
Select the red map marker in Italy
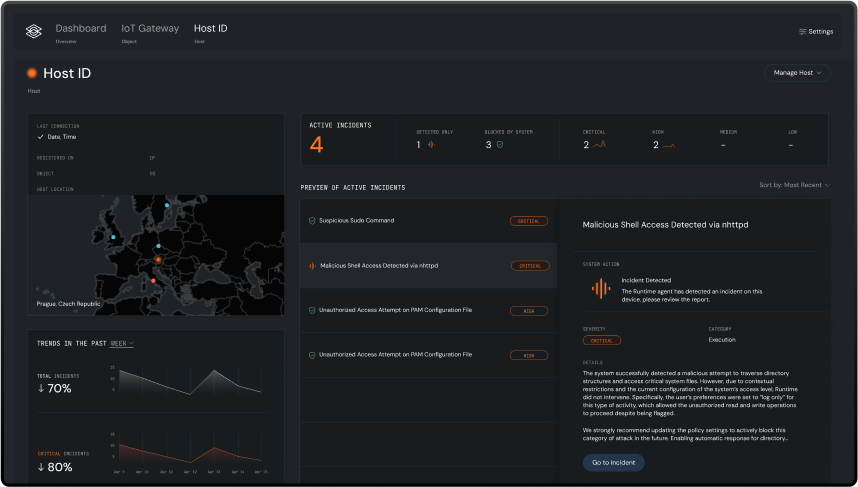(x=153, y=281)
